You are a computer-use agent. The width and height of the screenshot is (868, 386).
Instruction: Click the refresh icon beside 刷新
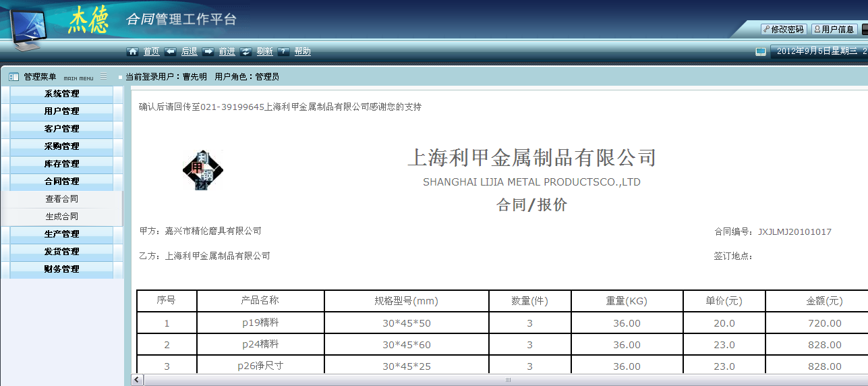click(246, 51)
